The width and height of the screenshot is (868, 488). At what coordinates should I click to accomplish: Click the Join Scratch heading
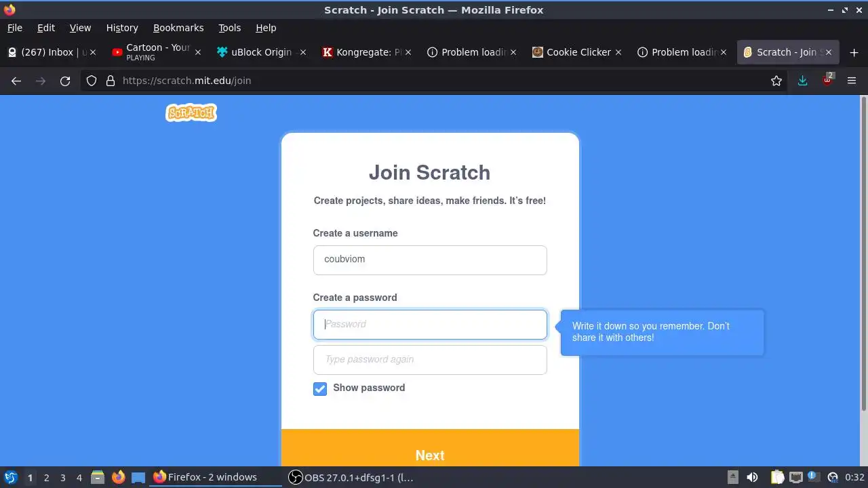click(x=429, y=172)
